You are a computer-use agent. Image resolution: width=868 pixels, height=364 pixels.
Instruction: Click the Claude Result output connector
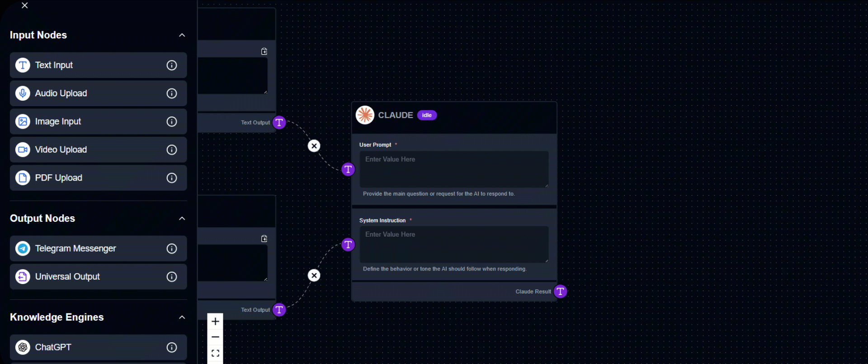[x=560, y=291]
